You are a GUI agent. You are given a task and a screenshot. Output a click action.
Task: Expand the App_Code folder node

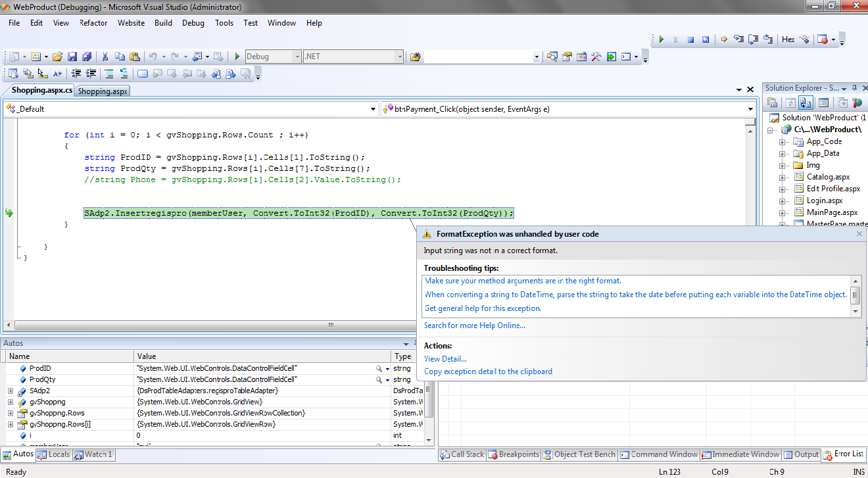[x=783, y=142]
